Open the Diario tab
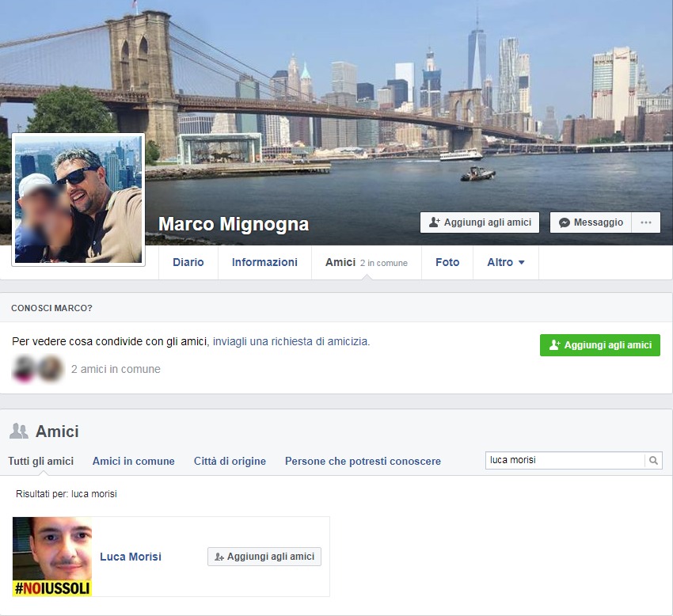 (188, 262)
